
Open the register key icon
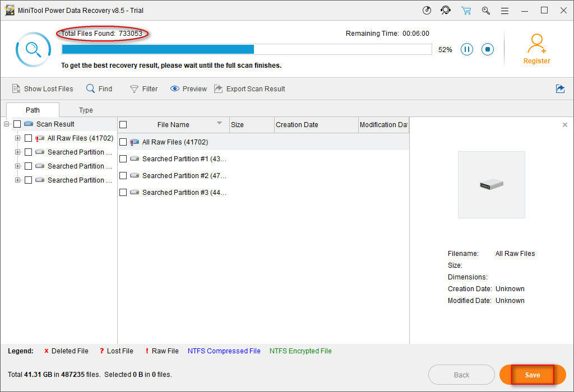pos(486,10)
